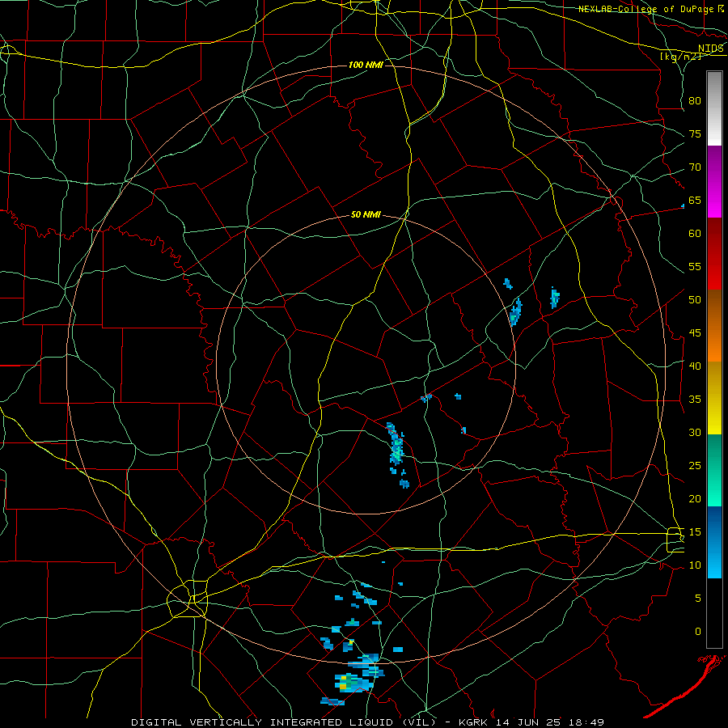Viewport: 728px width, 728px height.
Task: Click the KGRK station identifier in footer
Action: tap(475, 722)
